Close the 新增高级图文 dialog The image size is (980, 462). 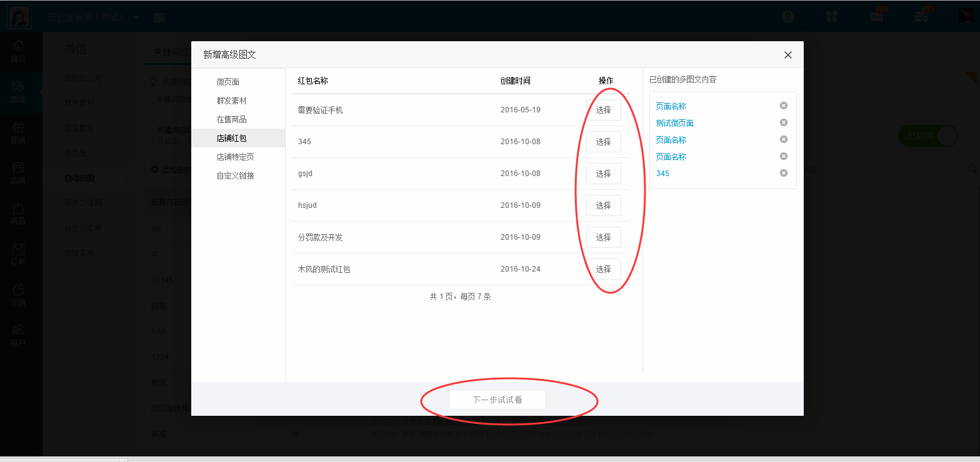pos(788,55)
